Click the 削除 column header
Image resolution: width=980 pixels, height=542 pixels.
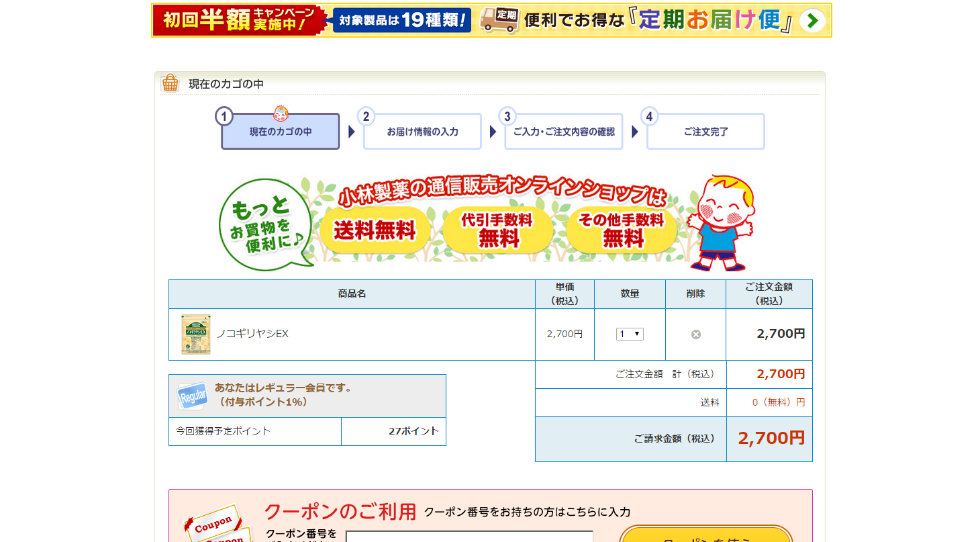pos(695,294)
